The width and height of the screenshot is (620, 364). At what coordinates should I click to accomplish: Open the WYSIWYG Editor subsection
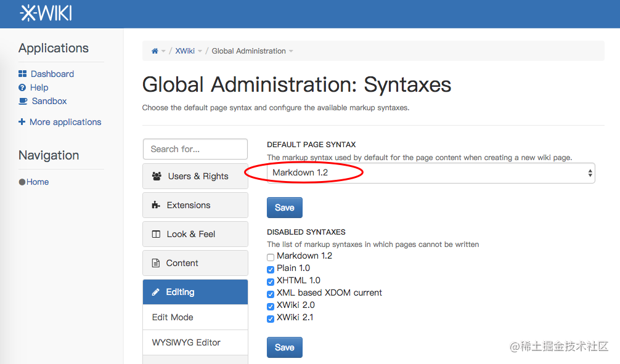tap(195, 342)
